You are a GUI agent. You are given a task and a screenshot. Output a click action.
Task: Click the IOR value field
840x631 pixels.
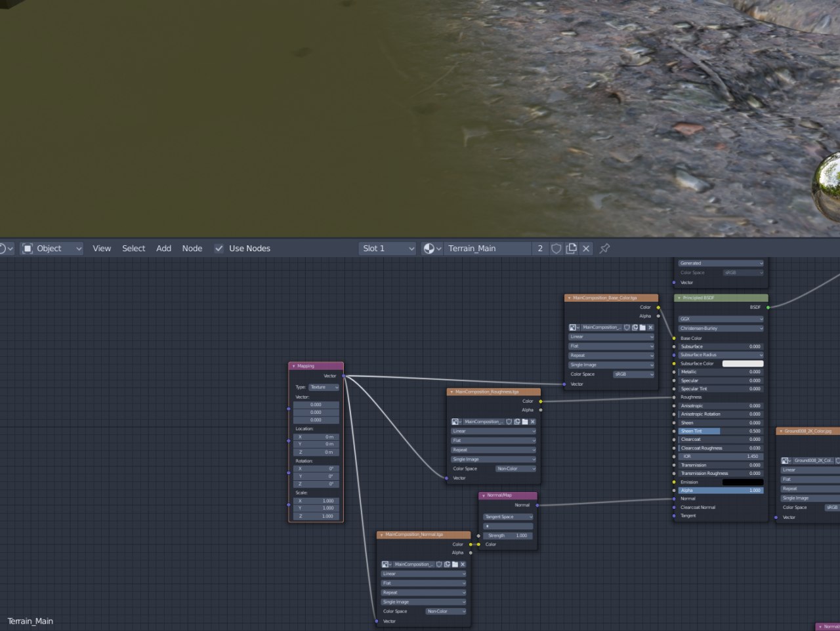tap(721, 457)
